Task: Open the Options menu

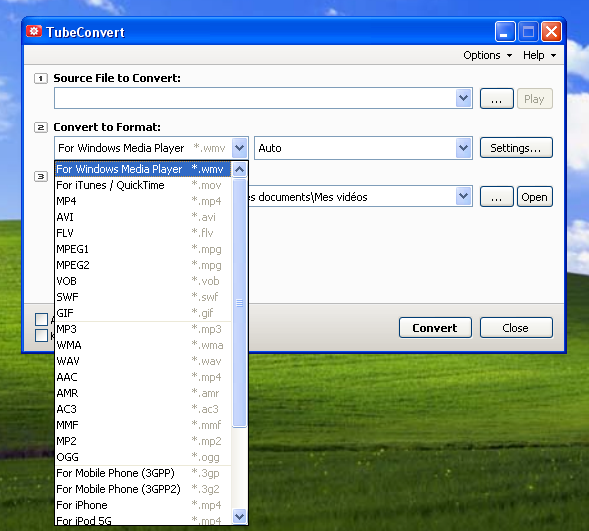Action: (x=488, y=55)
